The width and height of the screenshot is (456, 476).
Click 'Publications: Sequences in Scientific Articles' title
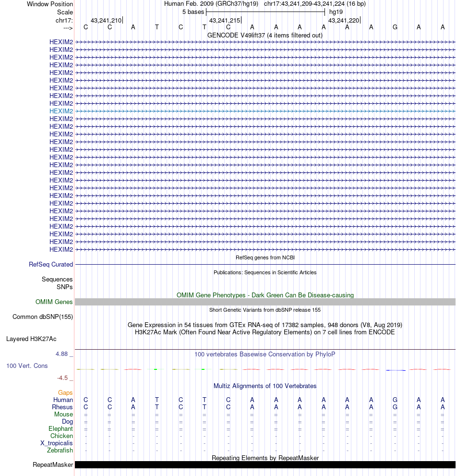(x=265, y=272)
